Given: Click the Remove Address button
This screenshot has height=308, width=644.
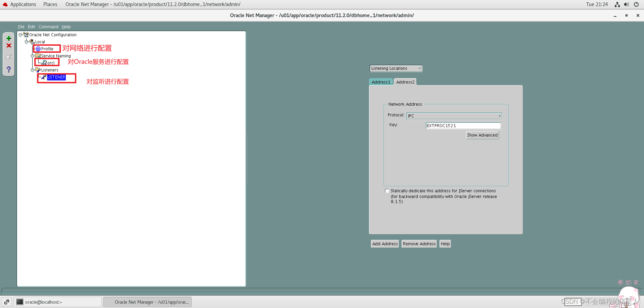Looking at the screenshot, I should pos(419,244).
